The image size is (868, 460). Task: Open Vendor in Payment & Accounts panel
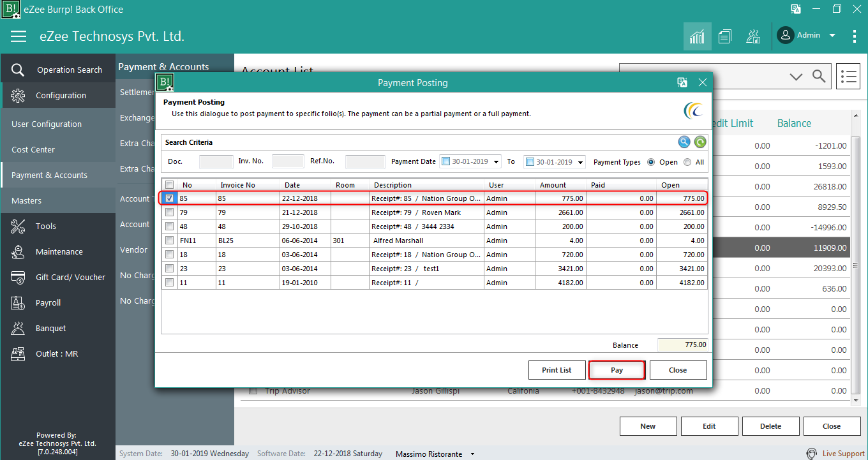pyautogui.click(x=135, y=249)
